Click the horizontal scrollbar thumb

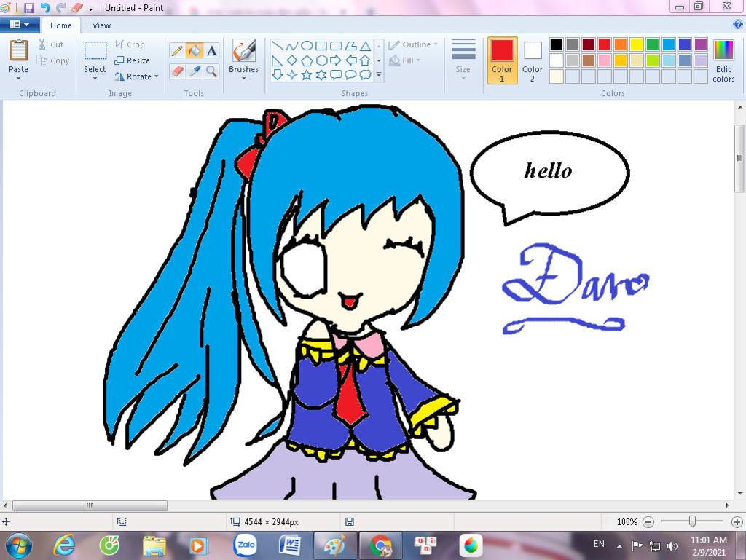[x=90, y=505]
